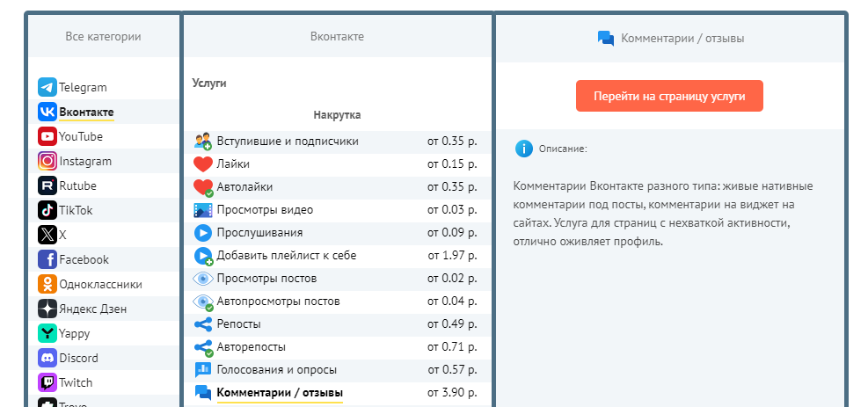Click the VK logo icon
The height and width of the screenshot is (407, 868).
[x=47, y=112]
